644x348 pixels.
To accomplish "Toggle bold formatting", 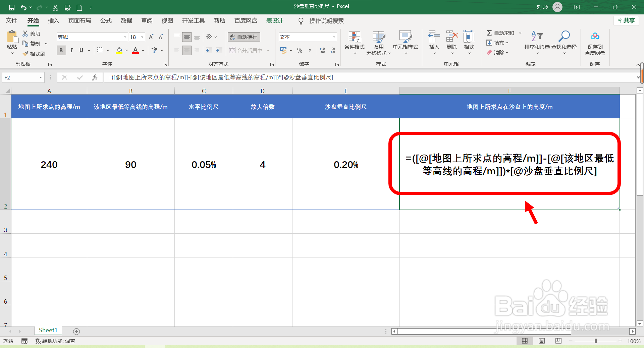I will pos(61,50).
